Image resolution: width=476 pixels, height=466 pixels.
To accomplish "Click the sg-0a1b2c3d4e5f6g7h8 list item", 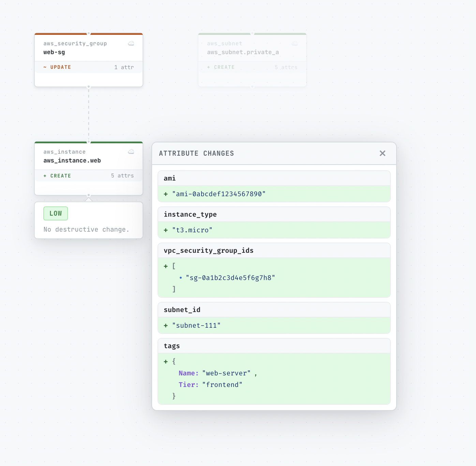I will tap(227, 278).
